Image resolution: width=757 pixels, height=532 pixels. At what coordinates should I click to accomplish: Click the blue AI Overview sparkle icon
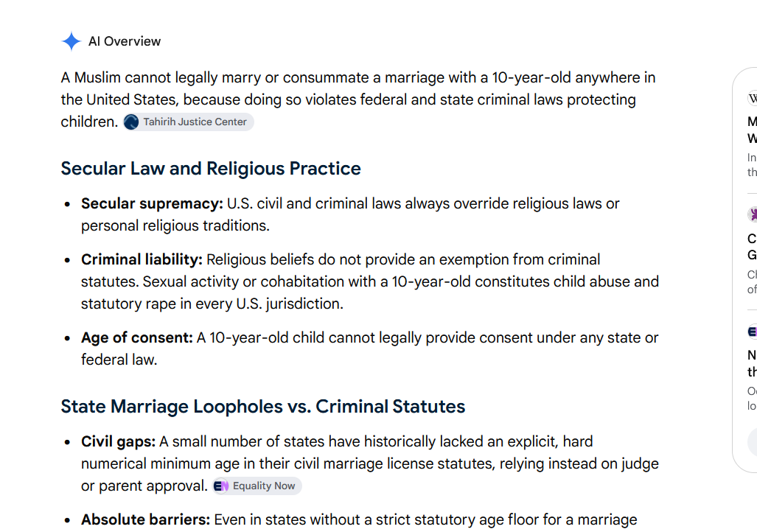71,41
